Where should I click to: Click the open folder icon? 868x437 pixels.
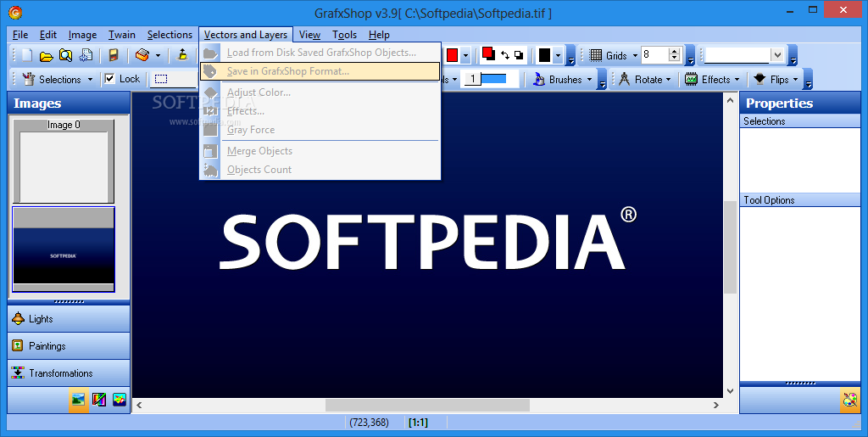[x=47, y=55]
